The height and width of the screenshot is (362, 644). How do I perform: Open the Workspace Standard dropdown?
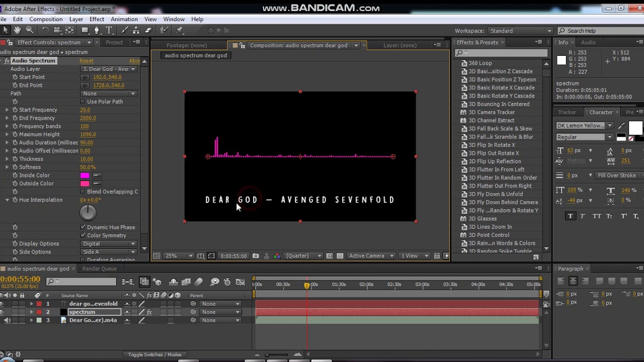520,31
